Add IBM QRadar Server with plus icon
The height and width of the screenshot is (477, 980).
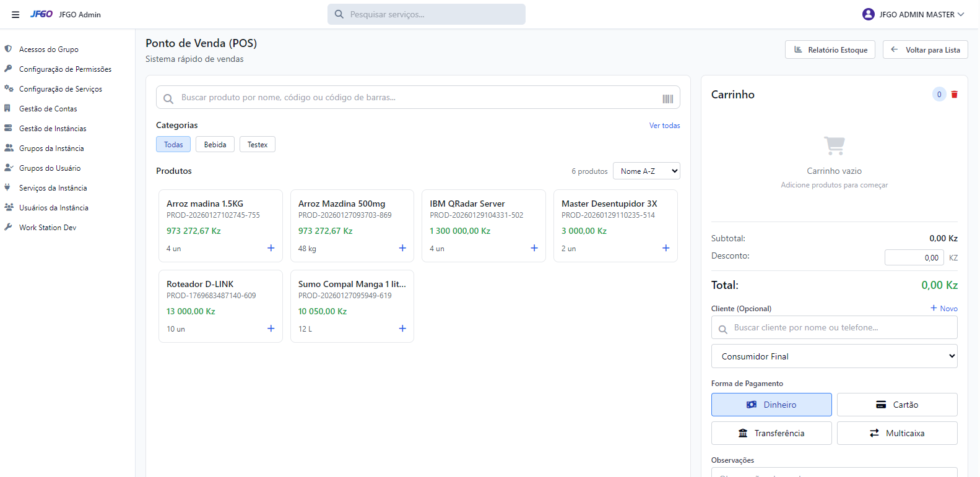click(x=534, y=248)
